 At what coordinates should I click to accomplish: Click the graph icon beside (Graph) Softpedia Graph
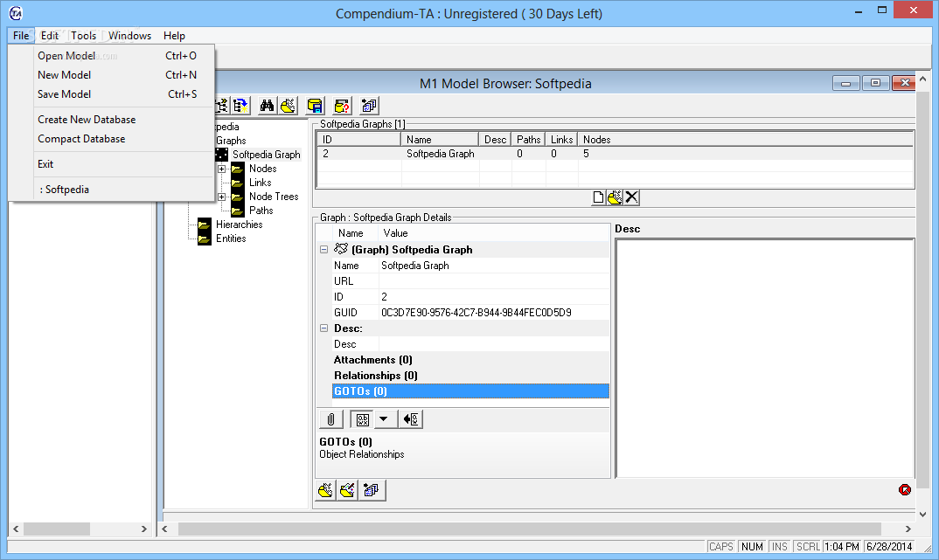(x=341, y=249)
